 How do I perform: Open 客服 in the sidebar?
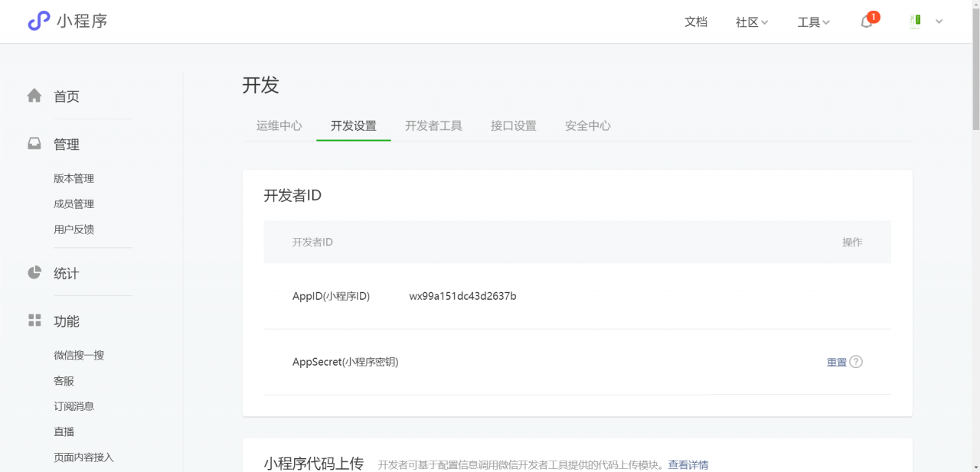click(x=64, y=380)
